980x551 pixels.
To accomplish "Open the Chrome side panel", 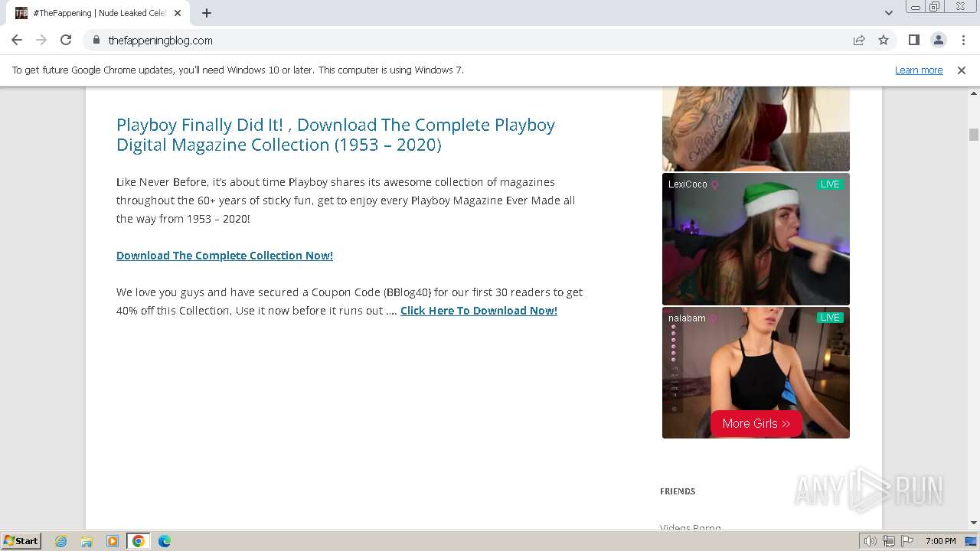I will click(x=913, y=40).
